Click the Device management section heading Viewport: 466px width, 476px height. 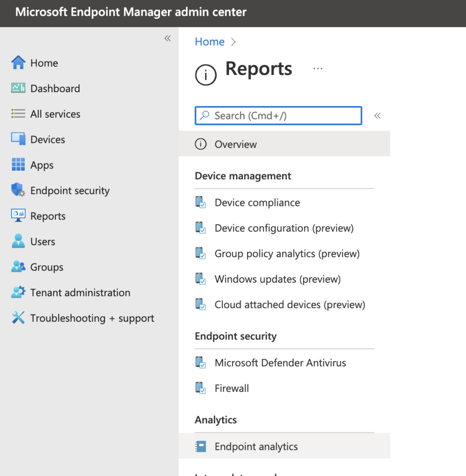click(243, 176)
